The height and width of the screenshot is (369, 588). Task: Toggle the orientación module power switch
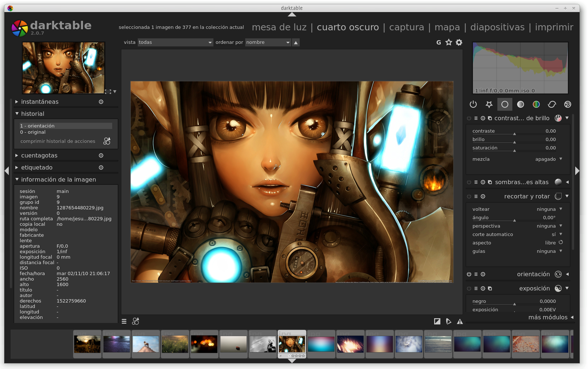469,274
